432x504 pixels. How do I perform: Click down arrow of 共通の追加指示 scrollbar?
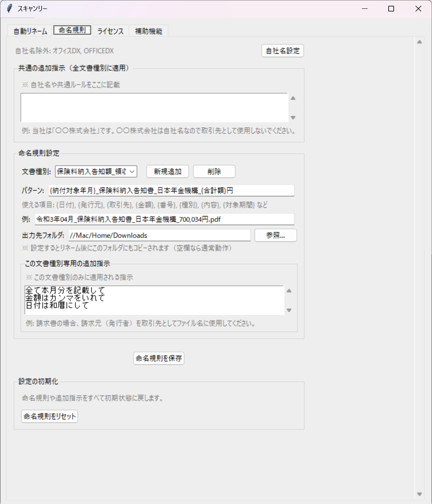pyautogui.click(x=293, y=118)
